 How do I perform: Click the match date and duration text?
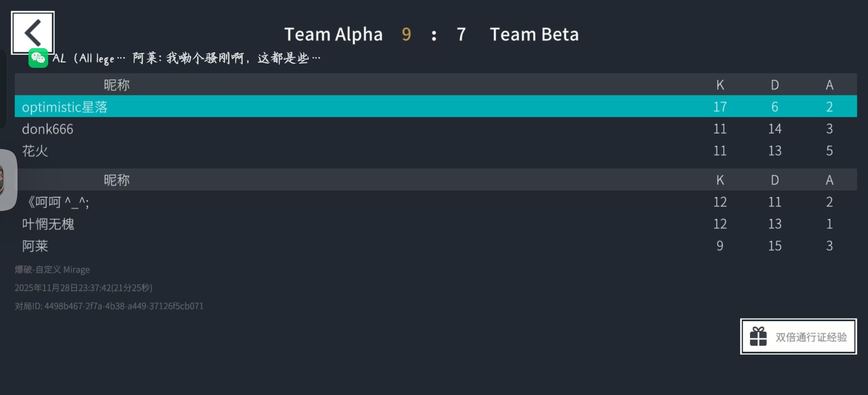(84, 288)
